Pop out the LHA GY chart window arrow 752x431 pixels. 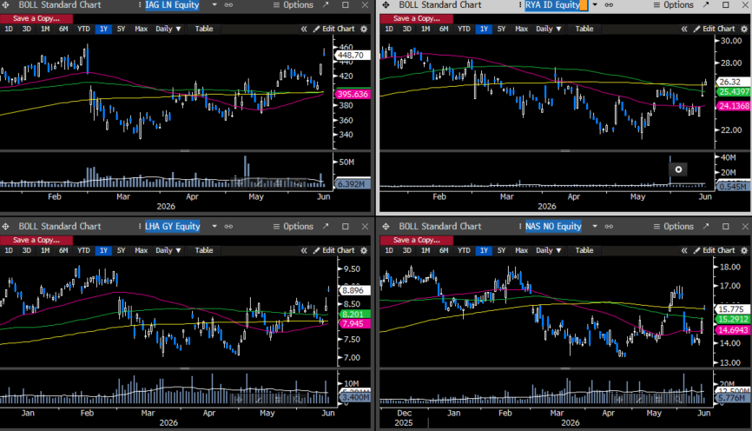[326, 226]
